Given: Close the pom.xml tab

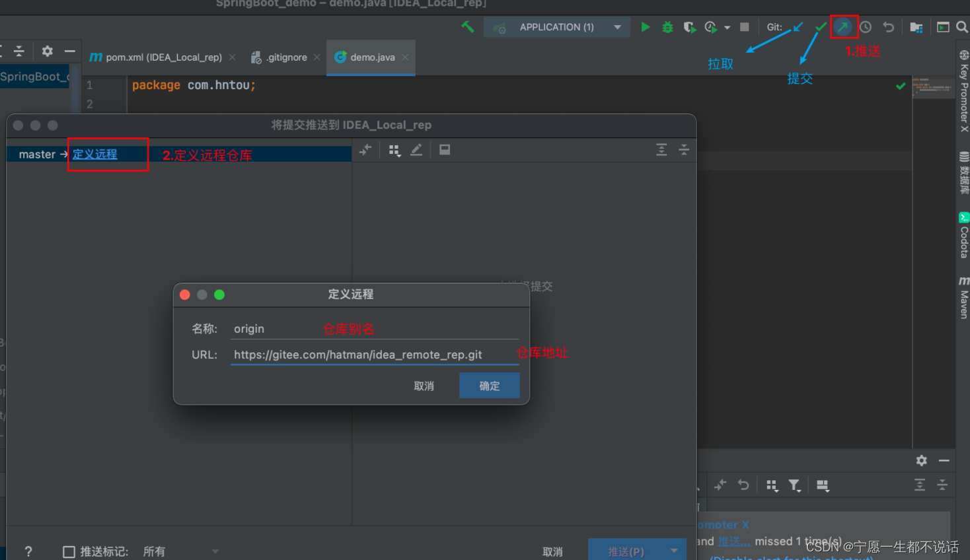Looking at the screenshot, I should [x=232, y=57].
